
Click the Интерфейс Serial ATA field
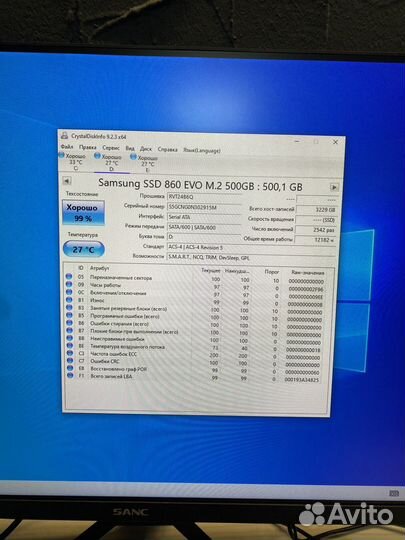pos(204,217)
